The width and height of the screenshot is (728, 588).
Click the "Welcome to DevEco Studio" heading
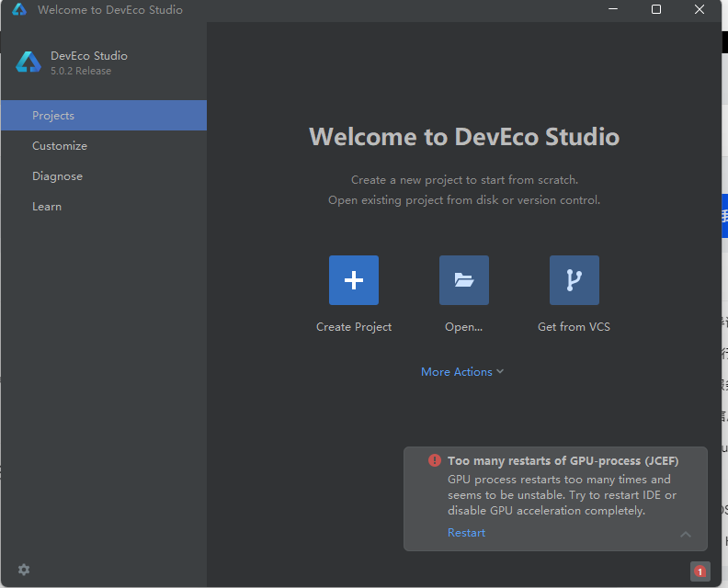[x=464, y=137]
